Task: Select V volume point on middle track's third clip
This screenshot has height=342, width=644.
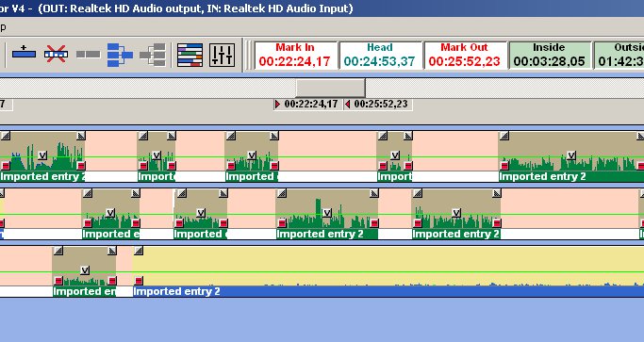Action: (327, 213)
